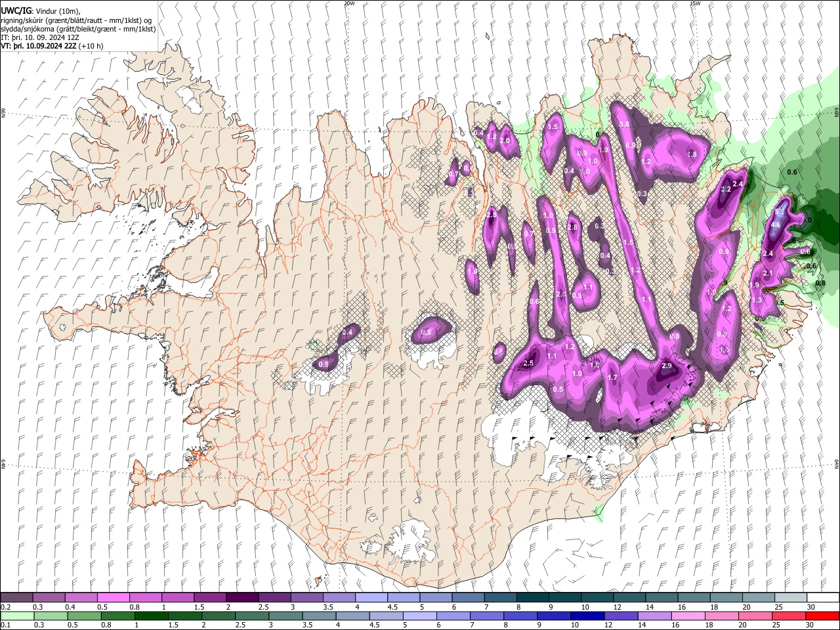840x630 pixels.
Task: Click the deep navy 10–12 rain legend swatch
Action: 588,616
